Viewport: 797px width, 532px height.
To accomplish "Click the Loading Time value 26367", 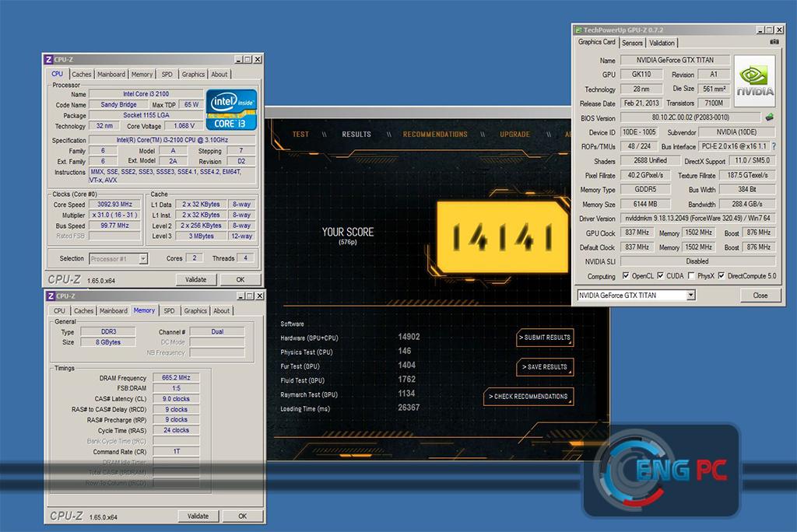I will point(409,408).
